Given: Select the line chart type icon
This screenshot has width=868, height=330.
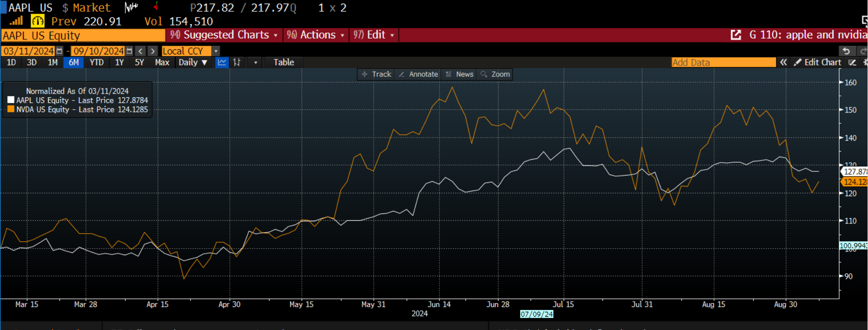Looking at the screenshot, I should (222, 63).
